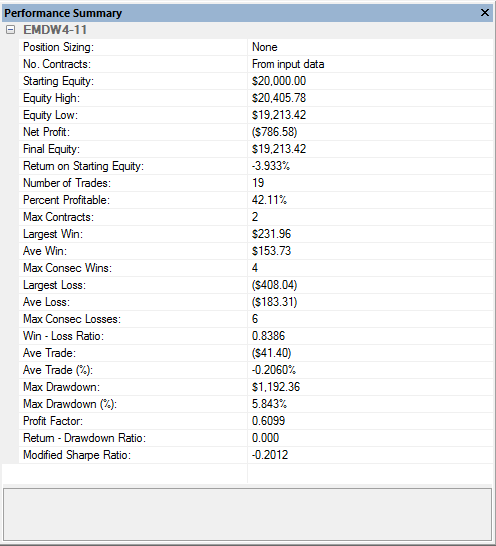The width and height of the screenshot is (496, 546).
Task: Select the Win - Loss Ratio row
Action: click(x=256, y=336)
